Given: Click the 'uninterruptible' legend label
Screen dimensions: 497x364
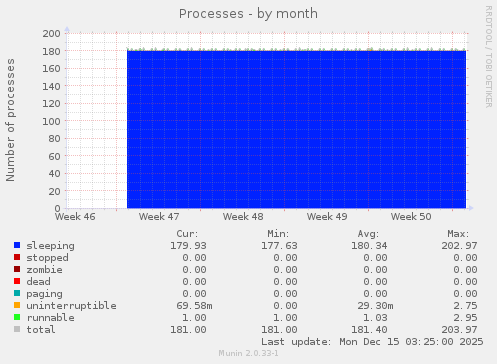Looking at the screenshot, I should (71, 306).
